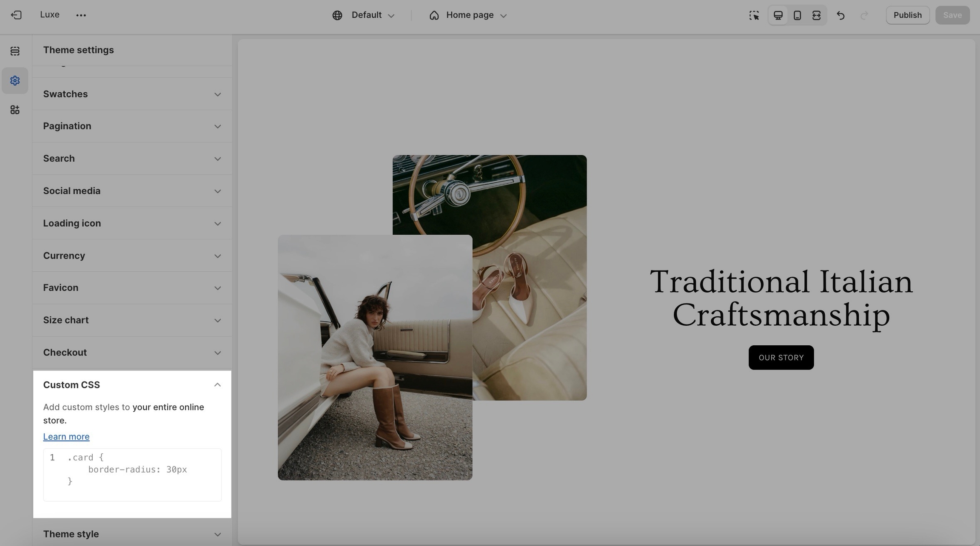Viewport: 980px width, 546px height.
Task: Open the App embeds sidebar icon
Action: pyautogui.click(x=15, y=110)
